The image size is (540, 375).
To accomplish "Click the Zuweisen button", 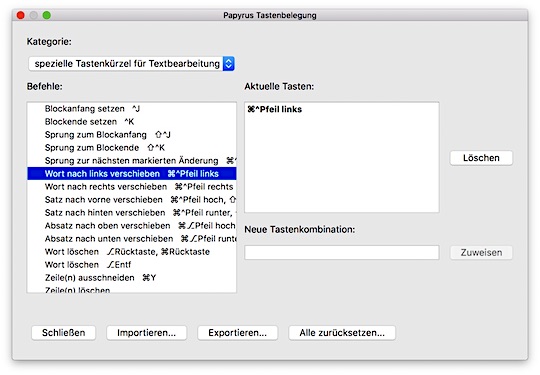I will (x=481, y=252).
